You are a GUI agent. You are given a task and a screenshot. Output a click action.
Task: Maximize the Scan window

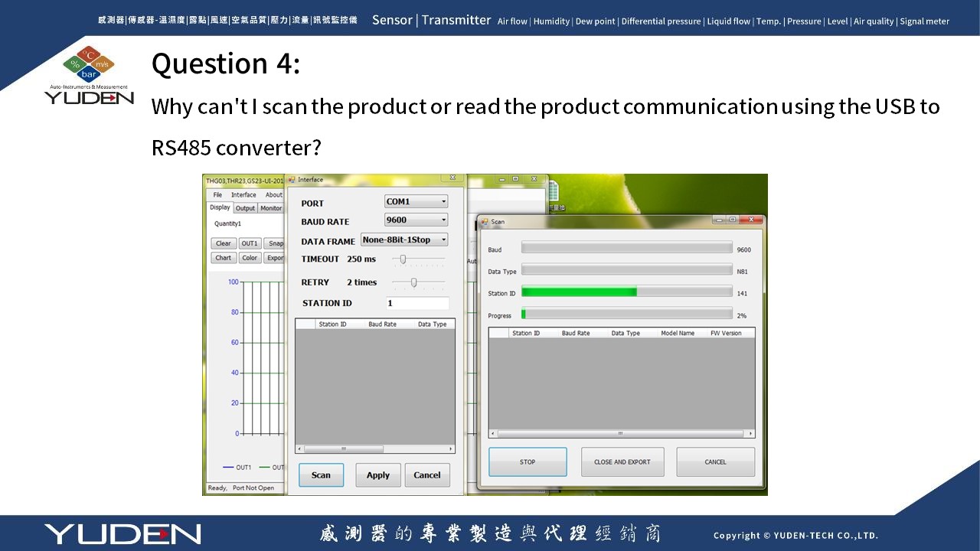click(733, 220)
